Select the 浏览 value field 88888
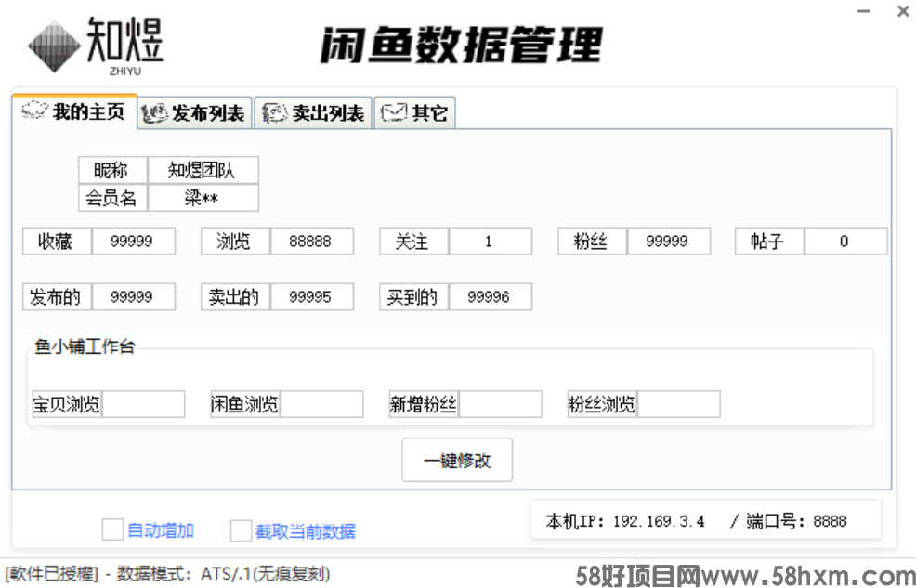The height and width of the screenshot is (588, 916). pyautogui.click(x=312, y=242)
